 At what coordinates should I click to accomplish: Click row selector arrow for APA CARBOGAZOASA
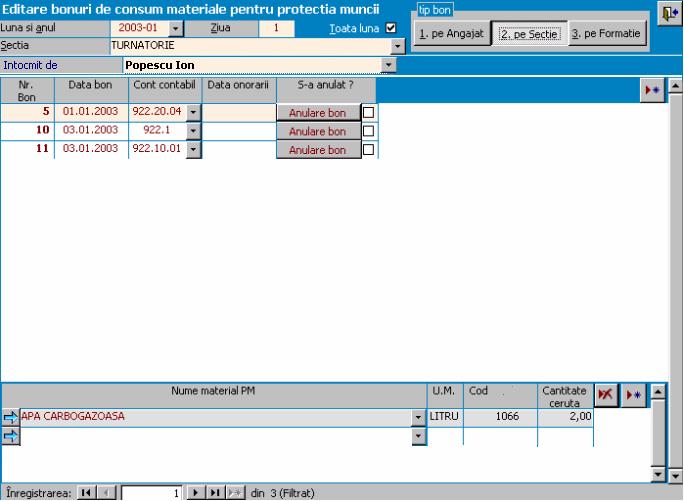point(10,417)
